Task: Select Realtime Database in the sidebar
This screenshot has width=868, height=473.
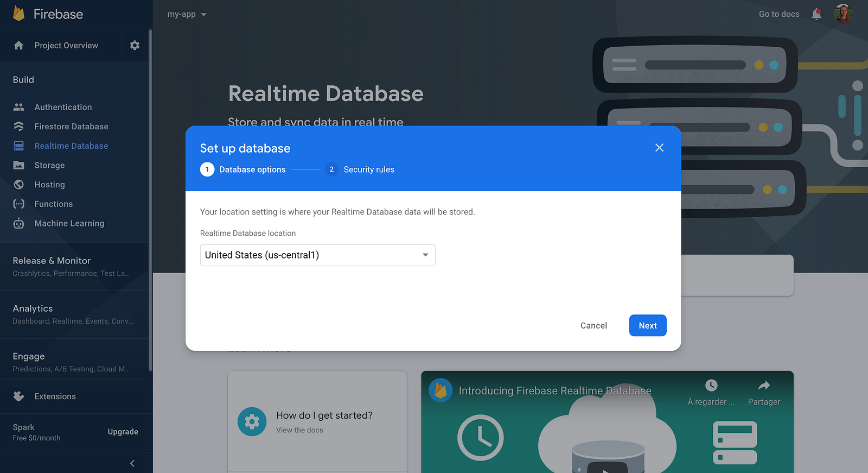Action: pos(71,146)
